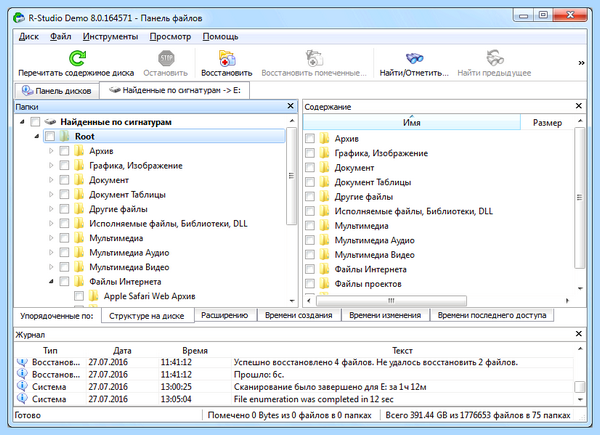Image resolution: width=600 pixels, height=435 pixels.
Task: Show more toolbar items via the chevron
Action: point(581,63)
